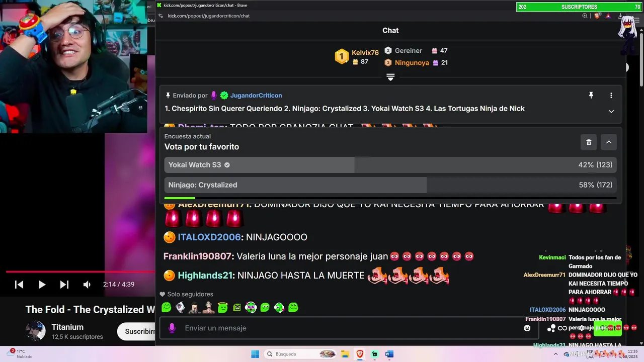Collapse the current poll panel
This screenshot has width=644, height=362.
coord(609,142)
